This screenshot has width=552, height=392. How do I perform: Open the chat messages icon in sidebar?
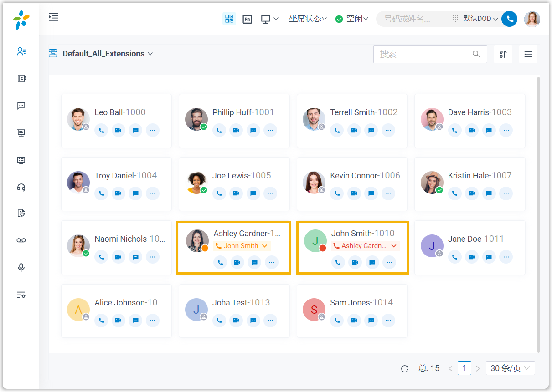click(x=21, y=106)
